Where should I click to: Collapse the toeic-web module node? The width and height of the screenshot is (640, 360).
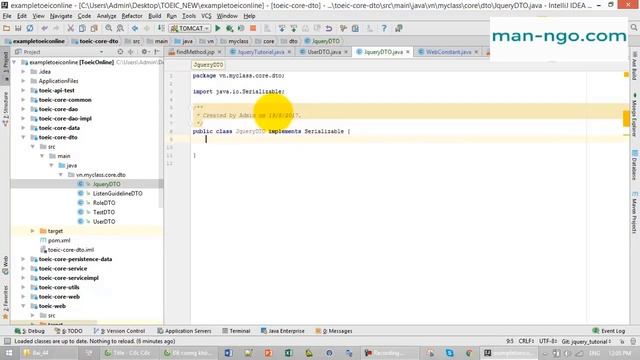[23, 306]
